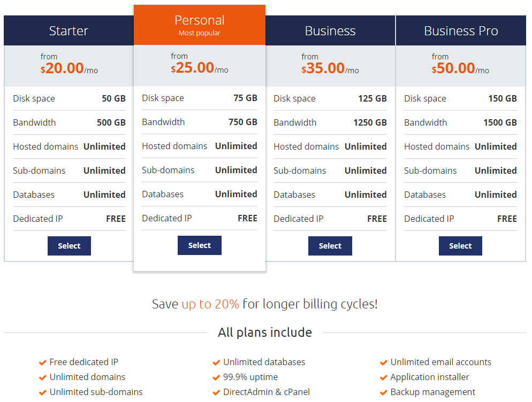Click the Dedicated IP FREE entry under Starter
Image resolution: width=532 pixels, height=402 pixels.
tap(69, 219)
